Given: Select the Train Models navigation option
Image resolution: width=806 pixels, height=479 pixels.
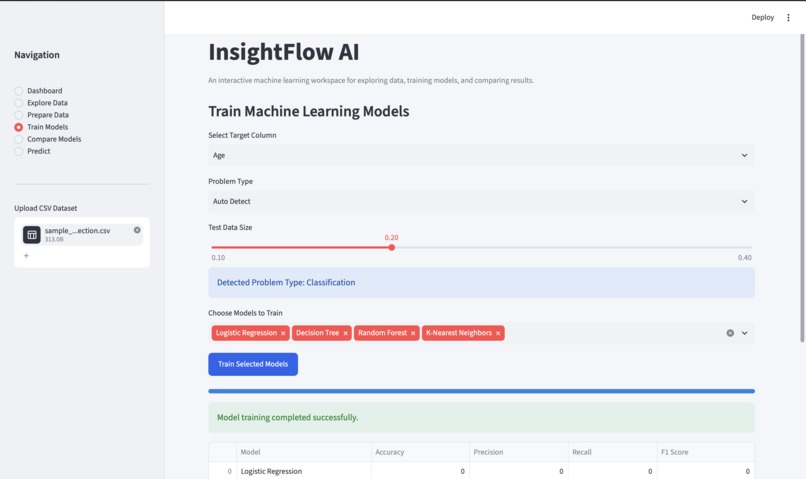Looking at the screenshot, I should [41, 127].
